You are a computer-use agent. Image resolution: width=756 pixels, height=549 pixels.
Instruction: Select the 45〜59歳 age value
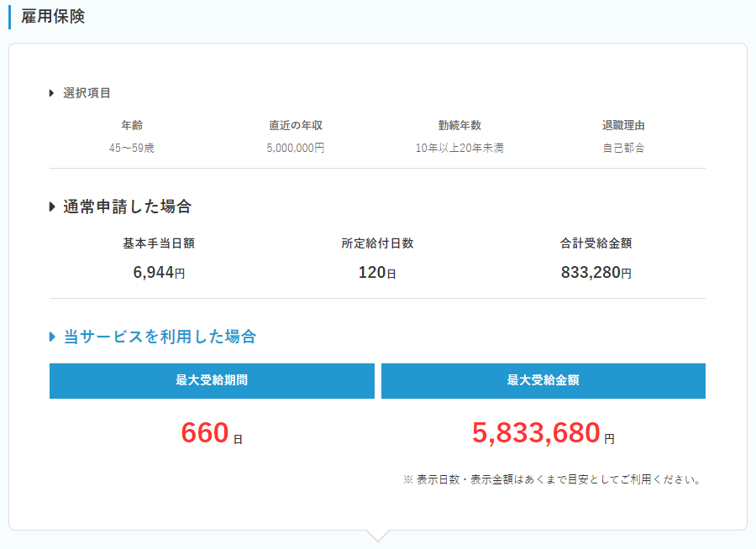(132, 148)
